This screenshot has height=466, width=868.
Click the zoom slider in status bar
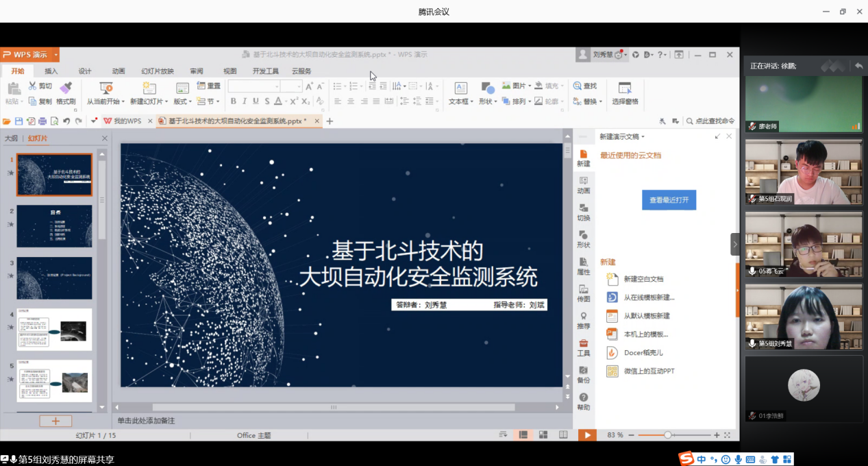[668, 434]
